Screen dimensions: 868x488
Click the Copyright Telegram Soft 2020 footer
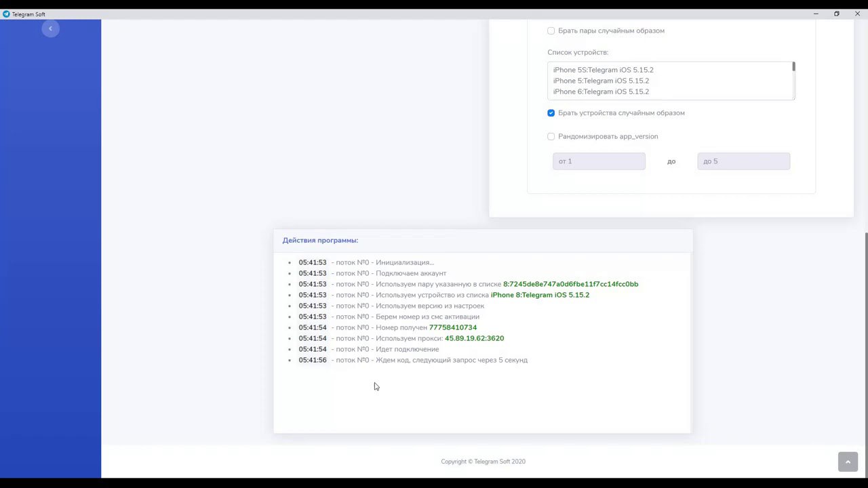[x=483, y=462]
